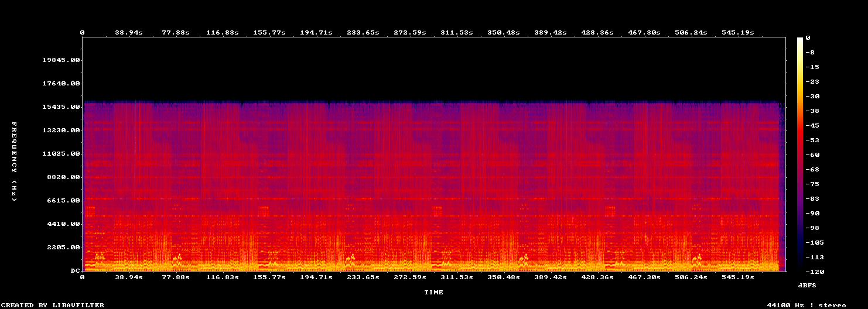Select the 11025.00 frequency label
This screenshot has height=309, width=868.
point(61,153)
